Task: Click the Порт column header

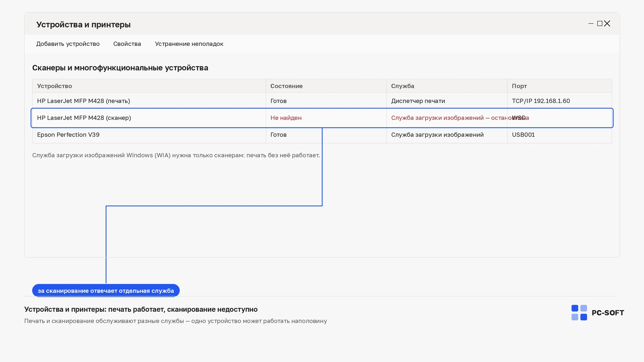Action: [559, 86]
